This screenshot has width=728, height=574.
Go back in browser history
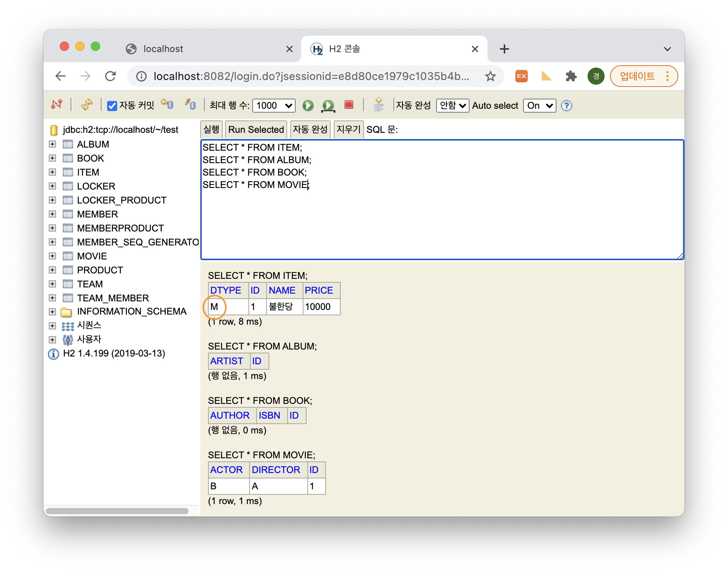click(x=61, y=76)
